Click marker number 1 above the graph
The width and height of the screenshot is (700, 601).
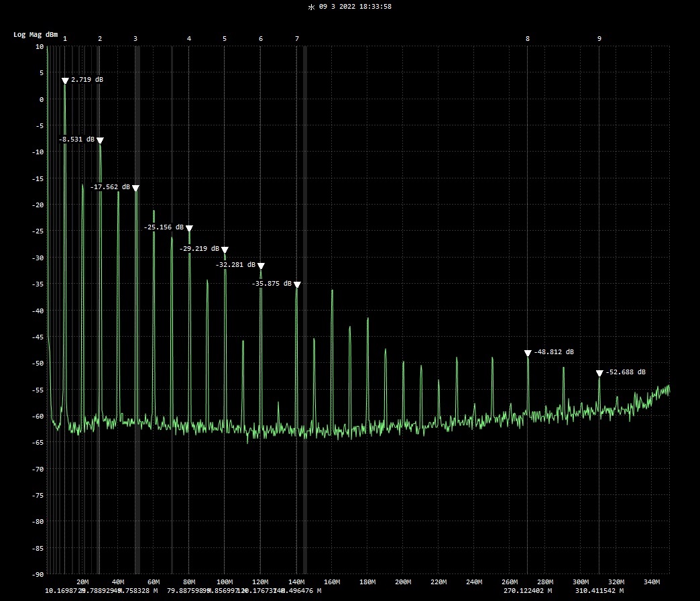pyautogui.click(x=65, y=39)
